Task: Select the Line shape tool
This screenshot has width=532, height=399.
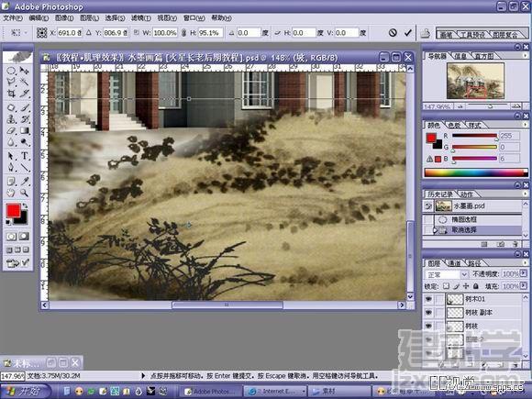Action: [x=24, y=167]
